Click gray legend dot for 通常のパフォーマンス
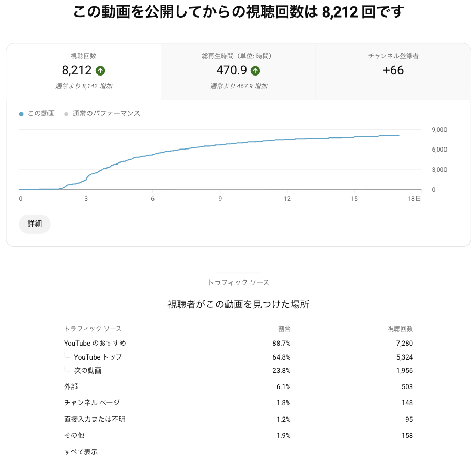 point(66,114)
